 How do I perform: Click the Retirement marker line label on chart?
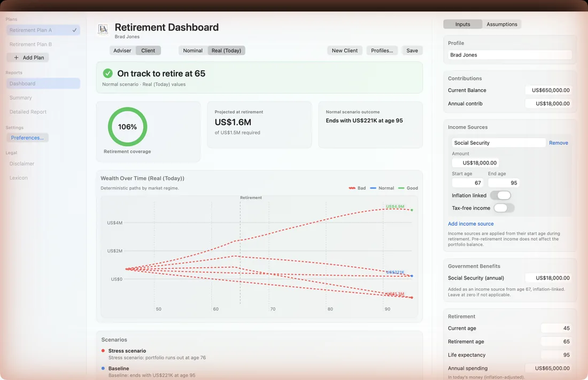[251, 198]
